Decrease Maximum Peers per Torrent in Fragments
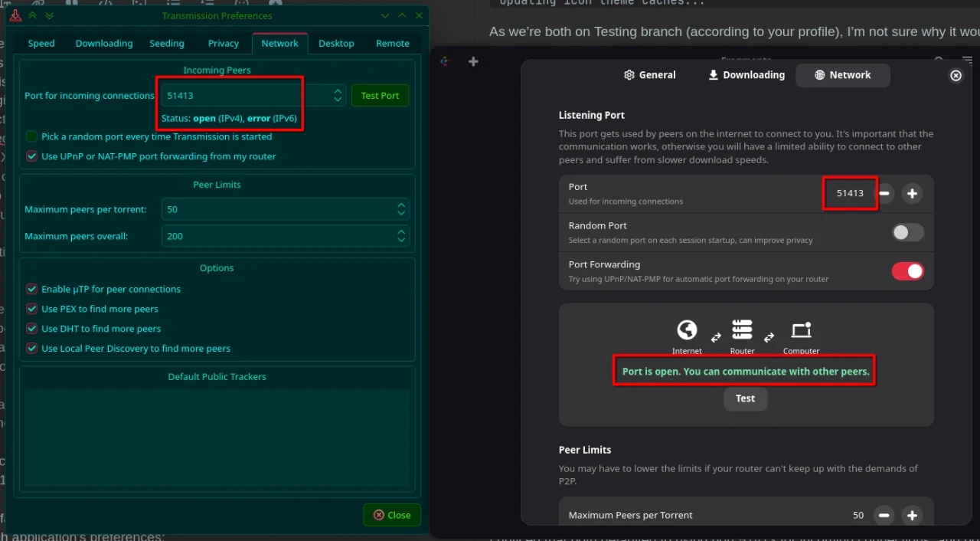The width and height of the screenshot is (980, 541). [884, 515]
